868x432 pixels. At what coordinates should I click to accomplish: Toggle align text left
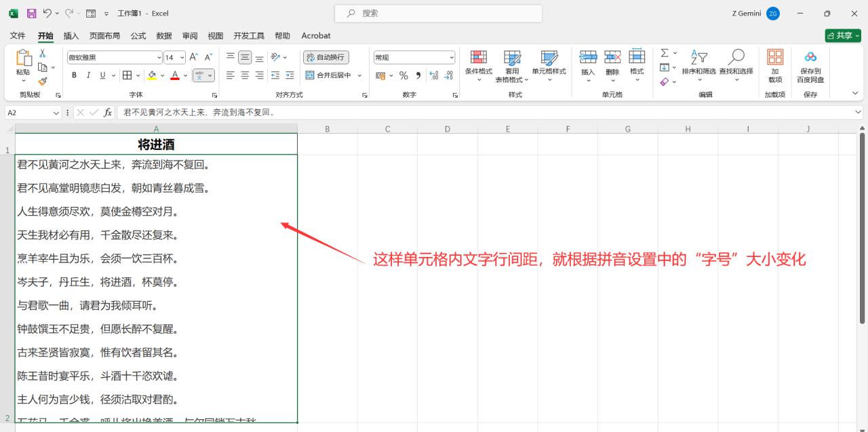pyautogui.click(x=231, y=75)
